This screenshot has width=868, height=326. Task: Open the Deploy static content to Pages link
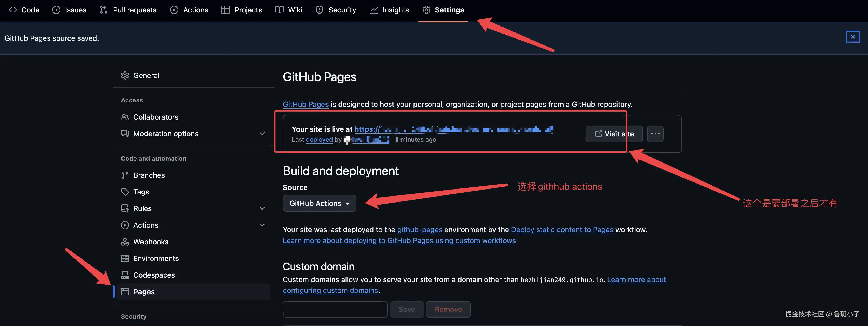tap(562, 230)
